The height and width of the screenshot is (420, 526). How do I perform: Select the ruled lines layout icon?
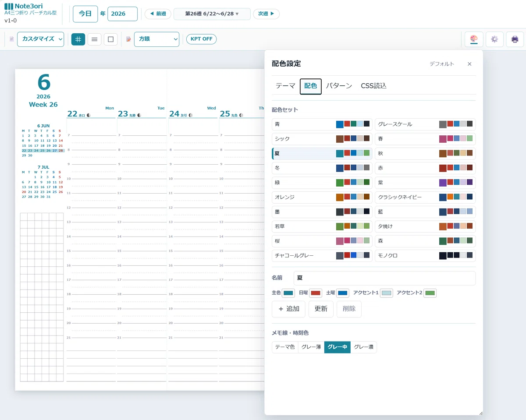click(94, 39)
